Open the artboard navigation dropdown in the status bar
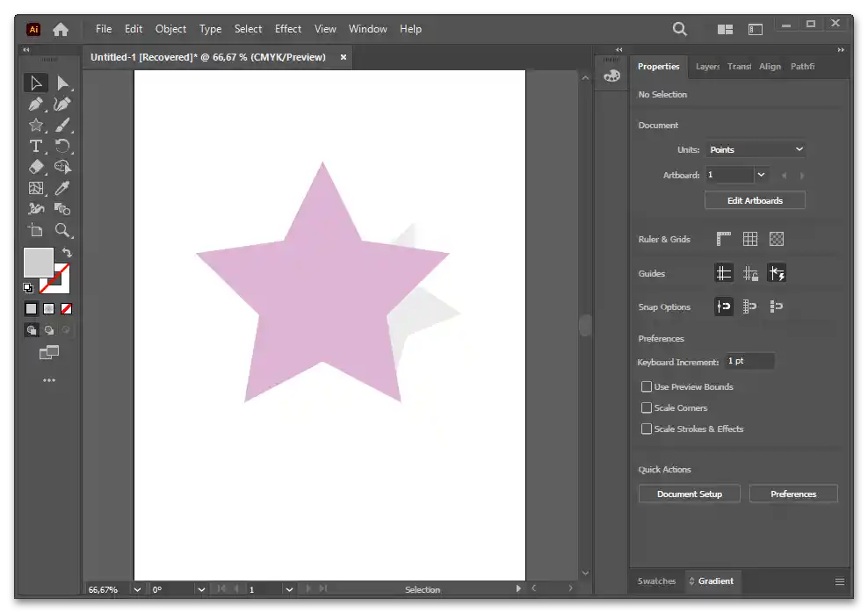 (x=289, y=590)
